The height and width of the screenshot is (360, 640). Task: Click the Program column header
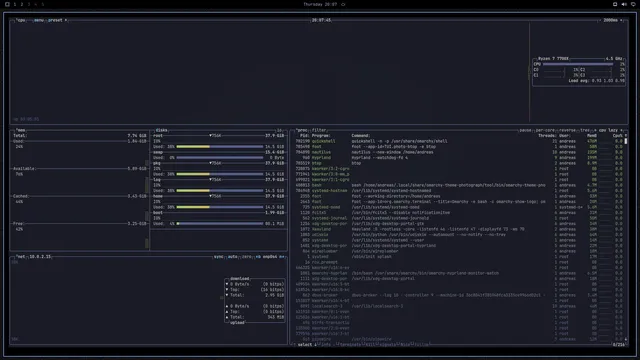(x=321, y=136)
